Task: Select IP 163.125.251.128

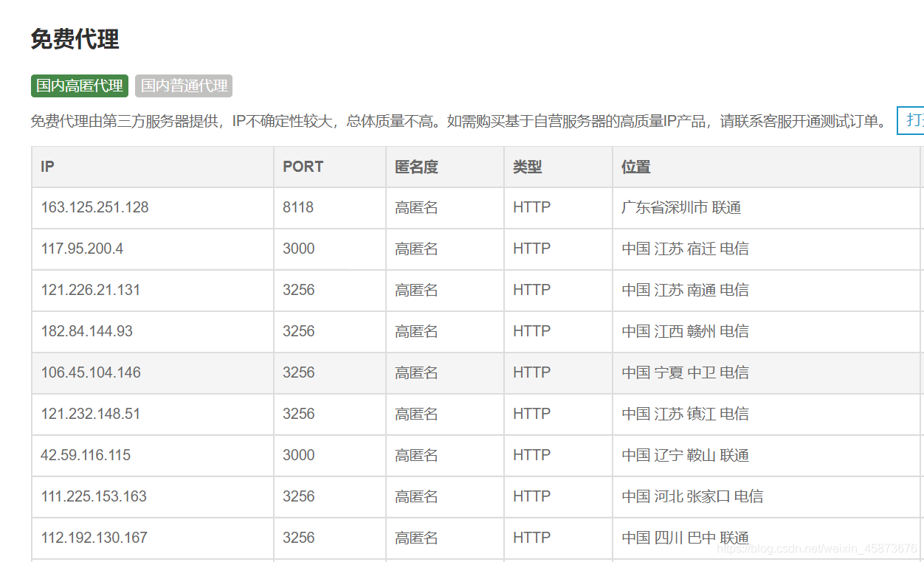Action: 94,207
